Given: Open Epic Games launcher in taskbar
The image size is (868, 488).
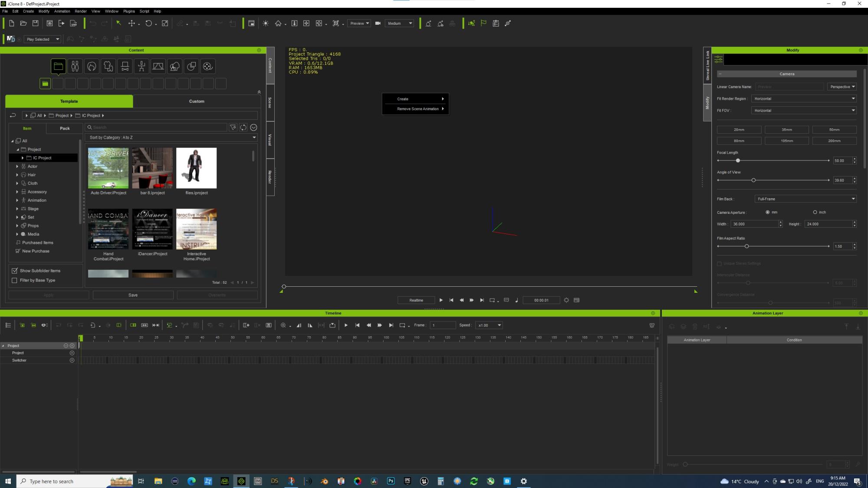Looking at the screenshot, I should tap(408, 481).
